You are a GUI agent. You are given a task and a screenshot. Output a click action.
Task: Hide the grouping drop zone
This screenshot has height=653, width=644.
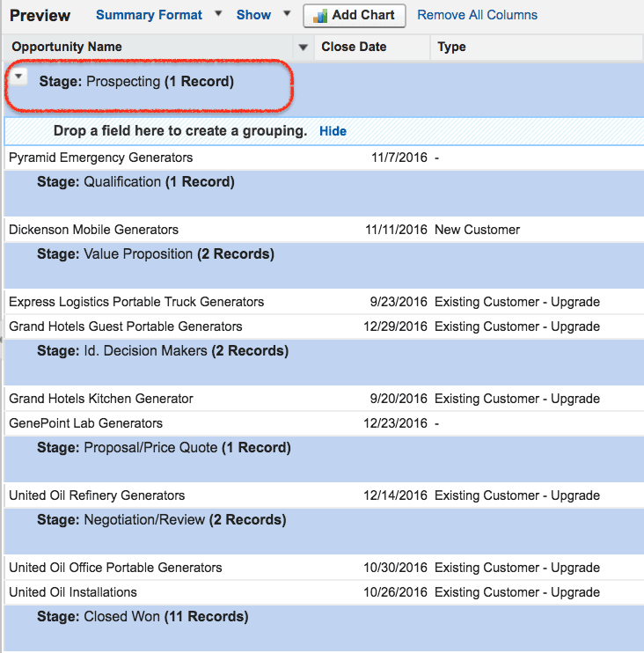(333, 131)
